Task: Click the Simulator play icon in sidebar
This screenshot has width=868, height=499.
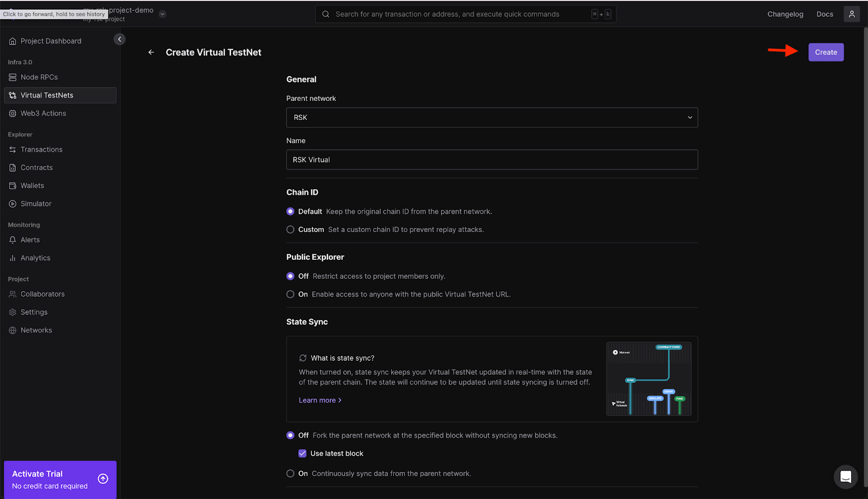Action: tap(12, 204)
